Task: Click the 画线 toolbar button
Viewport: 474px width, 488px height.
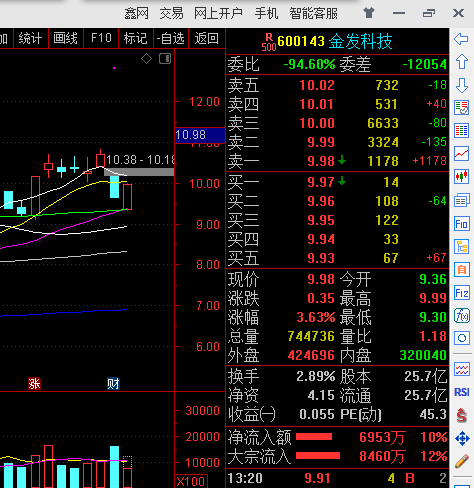Action: pos(66,38)
